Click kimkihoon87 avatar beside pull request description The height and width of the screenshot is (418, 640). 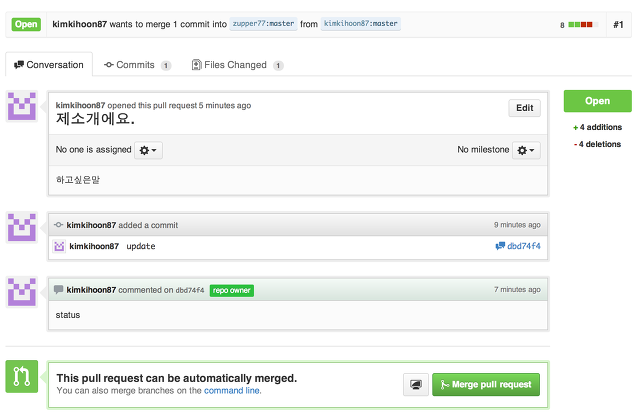[22, 106]
